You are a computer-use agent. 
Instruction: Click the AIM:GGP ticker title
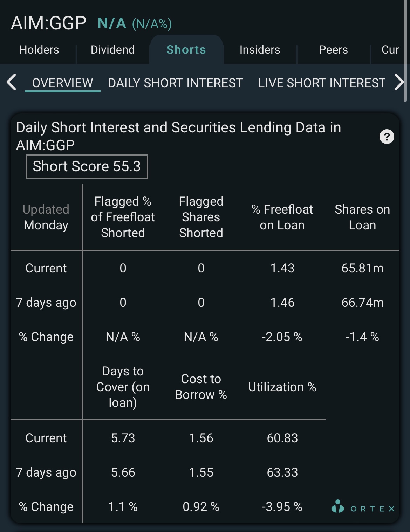(48, 23)
